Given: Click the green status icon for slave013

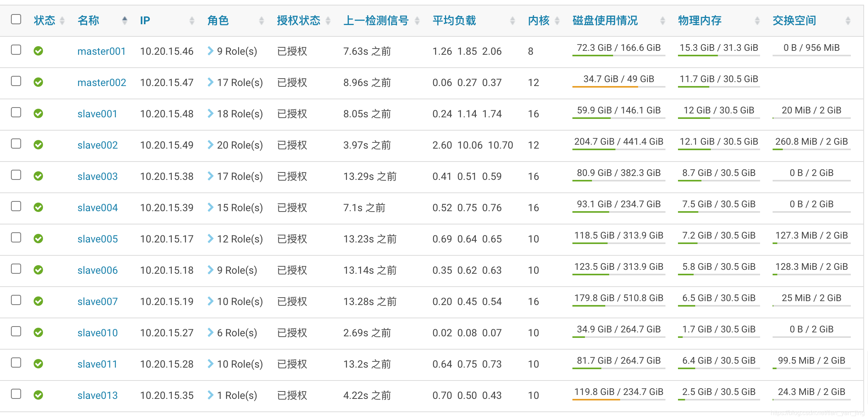Looking at the screenshot, I should [38, 395].
